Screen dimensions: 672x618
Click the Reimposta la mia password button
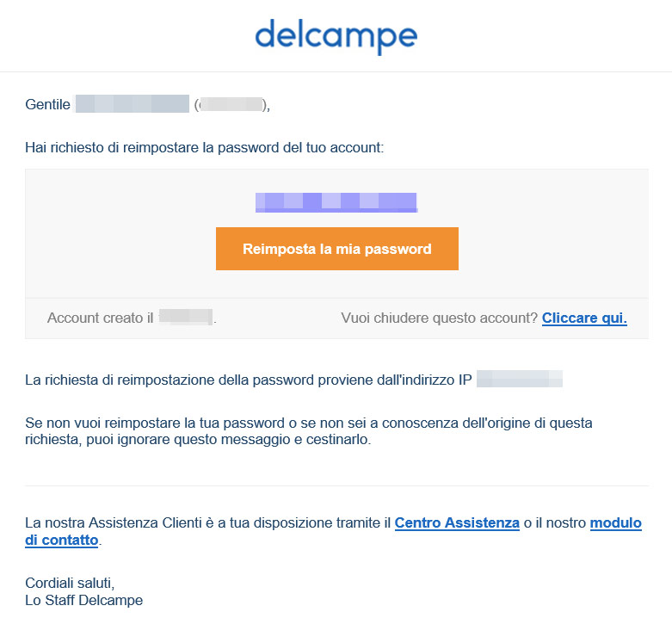pos(336,249)
